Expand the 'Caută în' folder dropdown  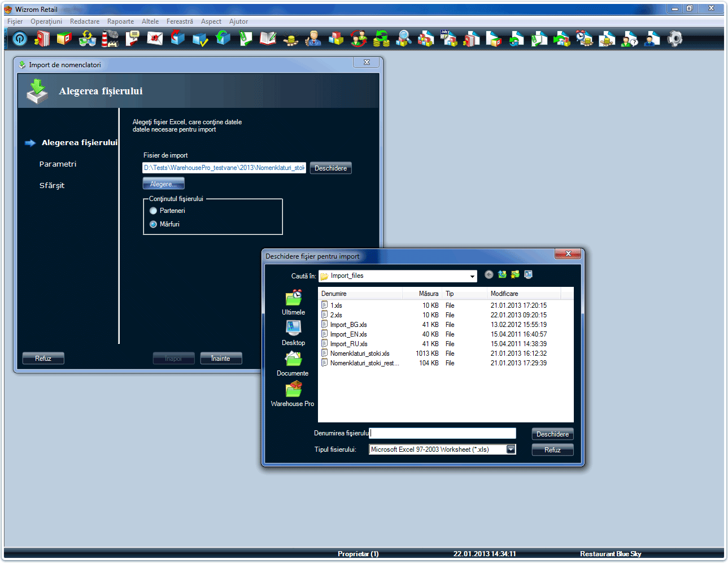click(x=472, y=276)
